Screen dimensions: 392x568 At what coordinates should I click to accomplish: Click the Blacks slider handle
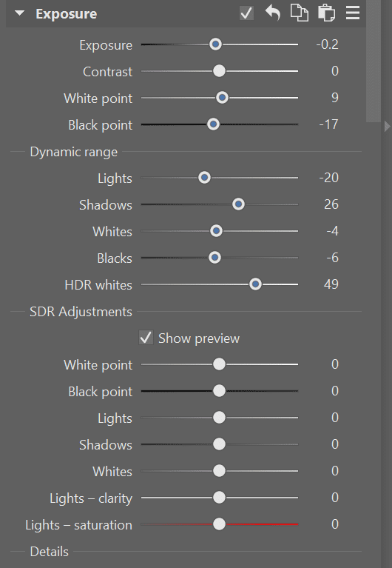215,258
